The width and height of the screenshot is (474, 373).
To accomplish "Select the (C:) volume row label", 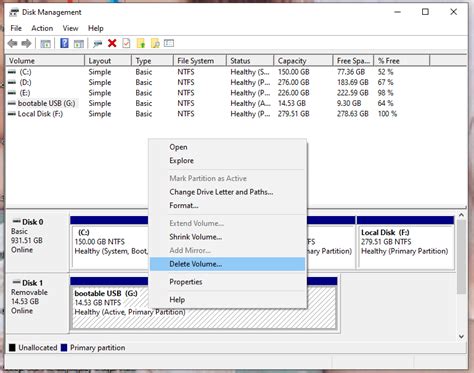I will (25, 72).
